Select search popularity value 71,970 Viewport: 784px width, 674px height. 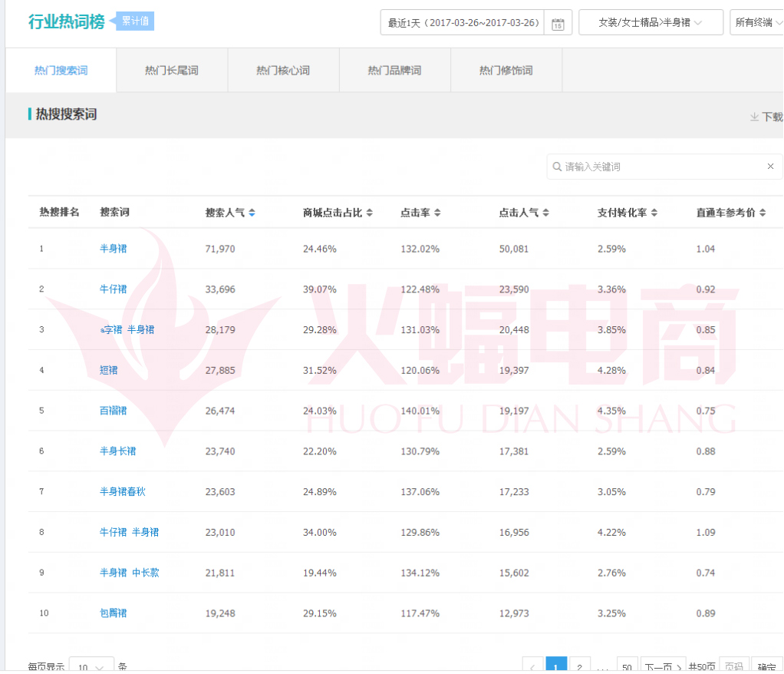(x=220, y=249)
